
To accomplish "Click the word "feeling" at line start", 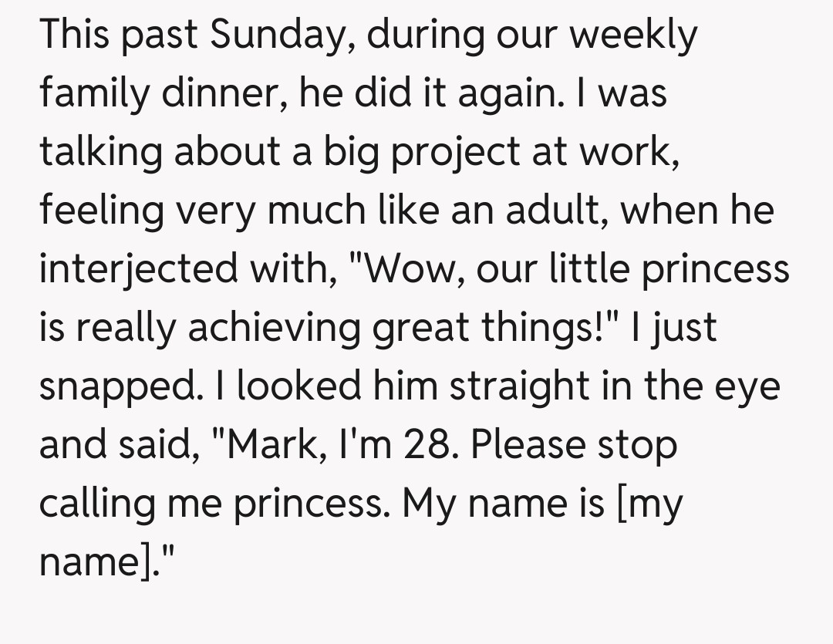I will click(101, 212).
